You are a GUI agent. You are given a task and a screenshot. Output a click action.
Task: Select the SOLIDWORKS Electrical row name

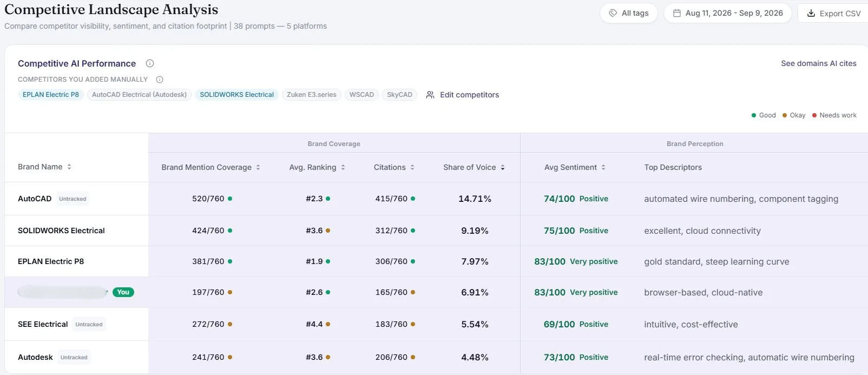61,231
